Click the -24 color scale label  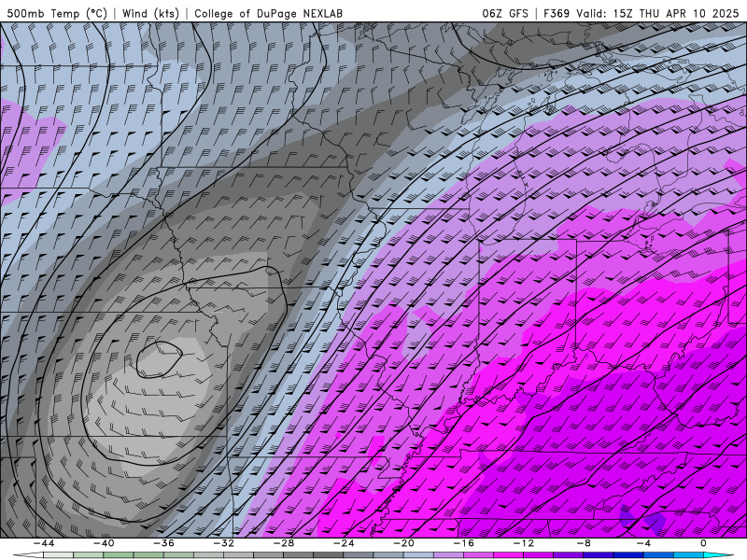[344, 543]
